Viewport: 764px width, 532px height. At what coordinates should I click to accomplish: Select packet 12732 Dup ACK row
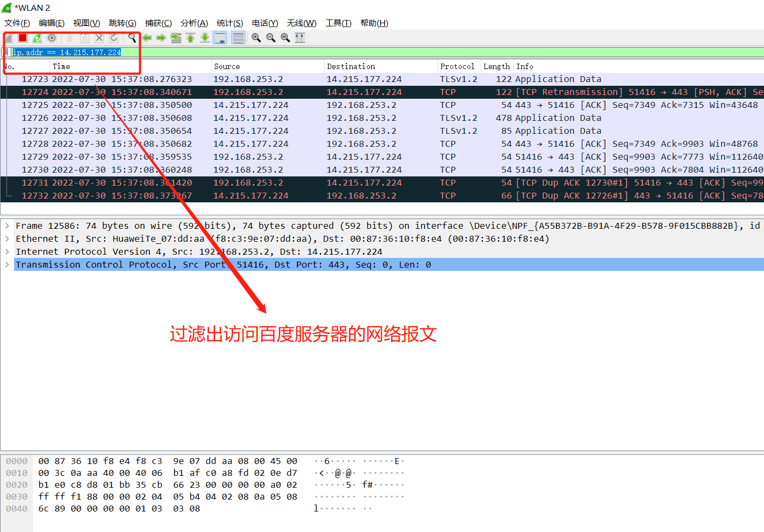[x=382, y=196]
